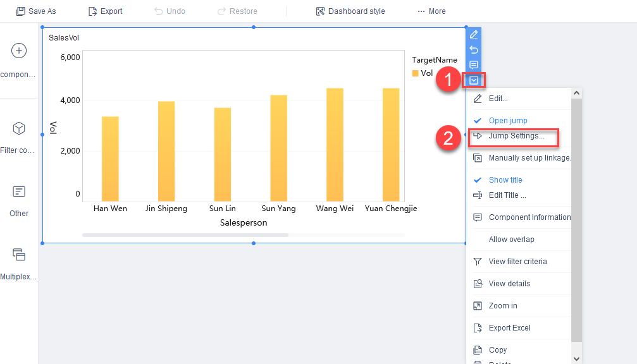Select the Edit pencil icon in the floating toolbar
Viewport: 637px width, 364px height.
(x=473, y=35)
